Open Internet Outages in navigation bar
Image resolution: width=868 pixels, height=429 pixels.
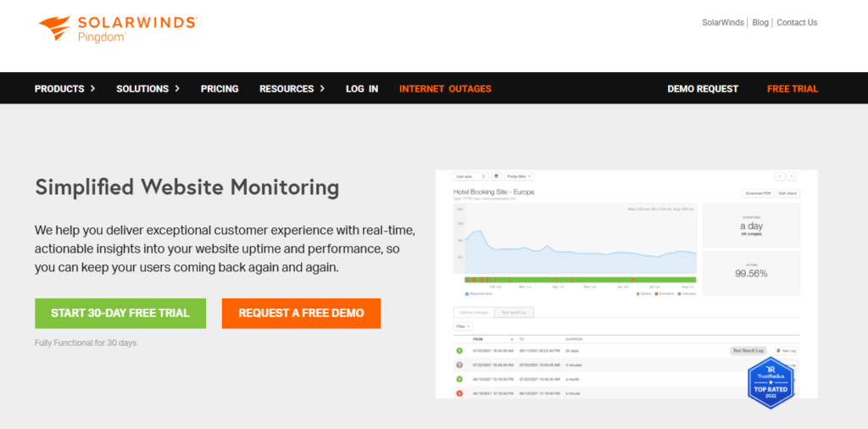[x=445, y=88]
